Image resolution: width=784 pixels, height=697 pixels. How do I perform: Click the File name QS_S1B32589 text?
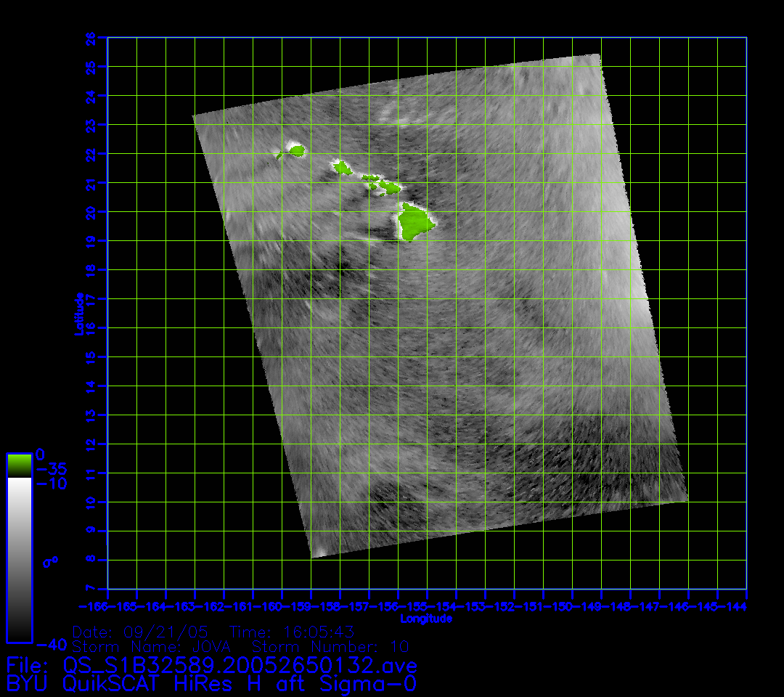click(211, 665)
